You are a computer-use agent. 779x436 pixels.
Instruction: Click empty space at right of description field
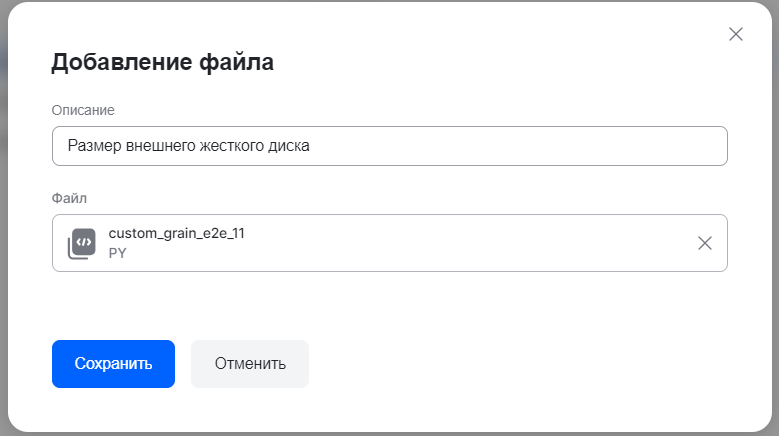600,146
